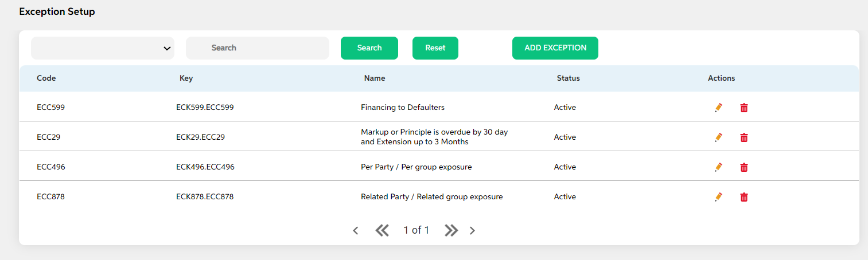Open the filter dropdown beside Search field
The width and height of the screenshot is (868, 260).
point(103,48)
